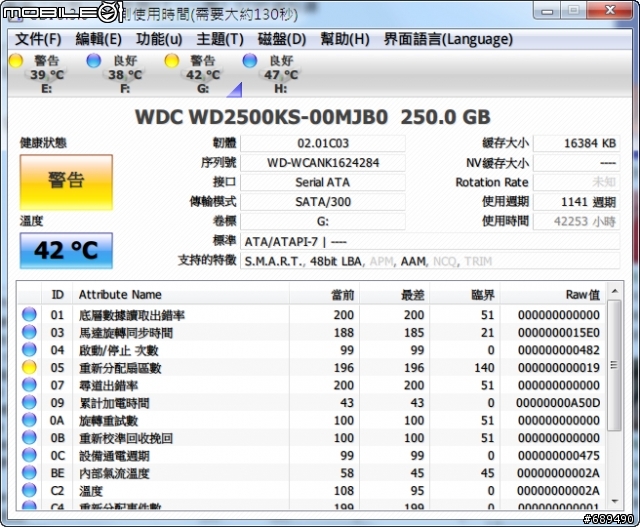Click blue status icon of row C2

[29, 490]
